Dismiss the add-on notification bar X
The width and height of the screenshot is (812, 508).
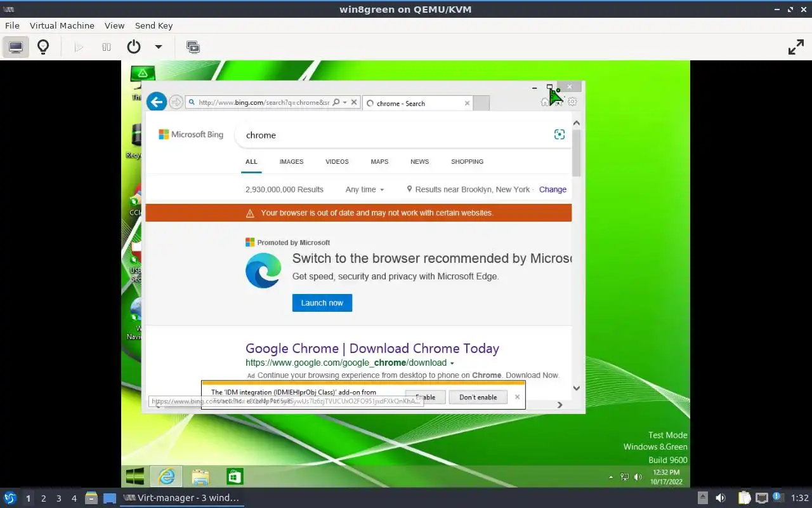tap(517, 397)
